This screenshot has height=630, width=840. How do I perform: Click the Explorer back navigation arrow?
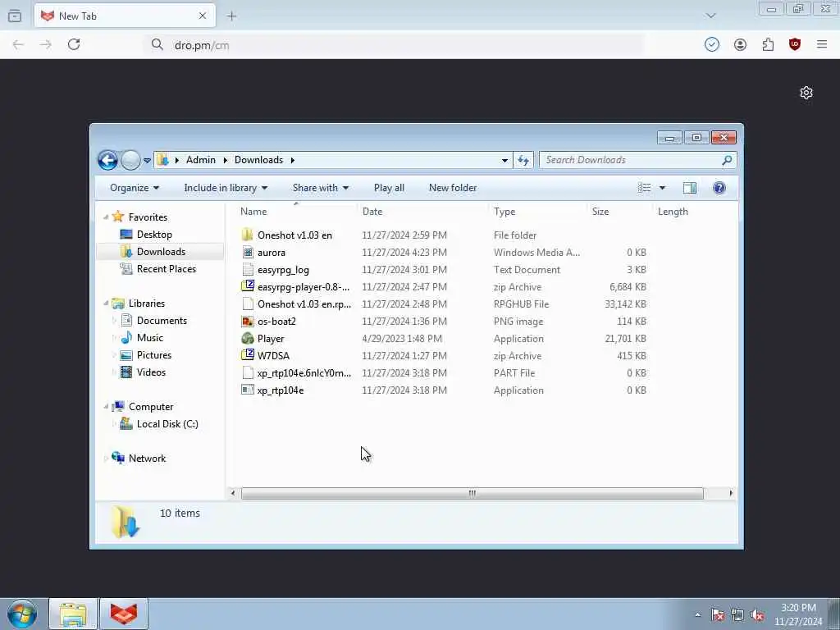pos(107,160)
